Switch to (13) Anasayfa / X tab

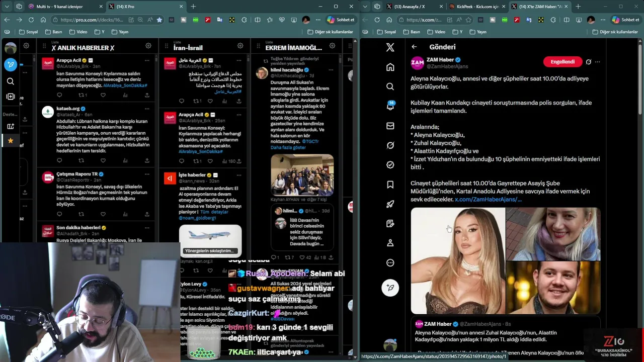coord(414,7)
